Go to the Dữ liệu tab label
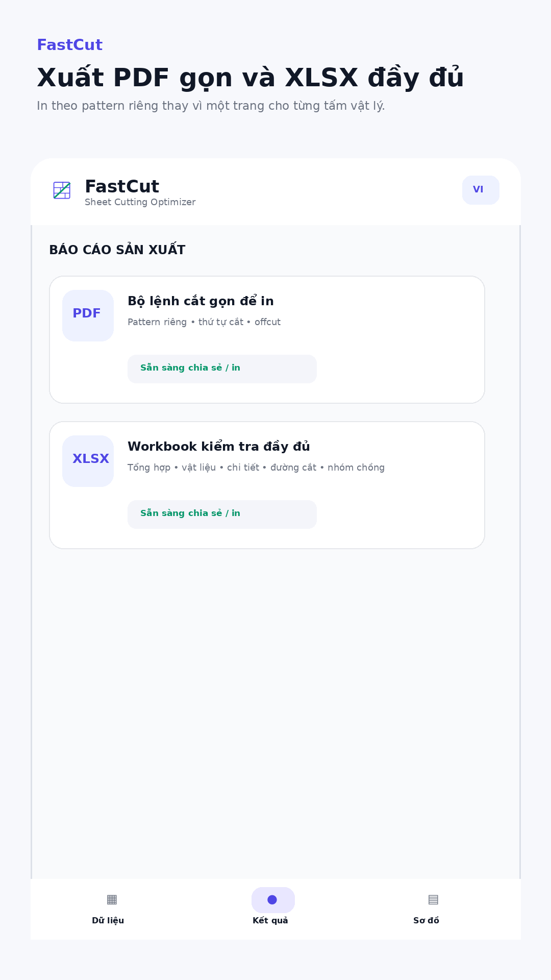This screenshot has height=980, width=551. [108, 920]
